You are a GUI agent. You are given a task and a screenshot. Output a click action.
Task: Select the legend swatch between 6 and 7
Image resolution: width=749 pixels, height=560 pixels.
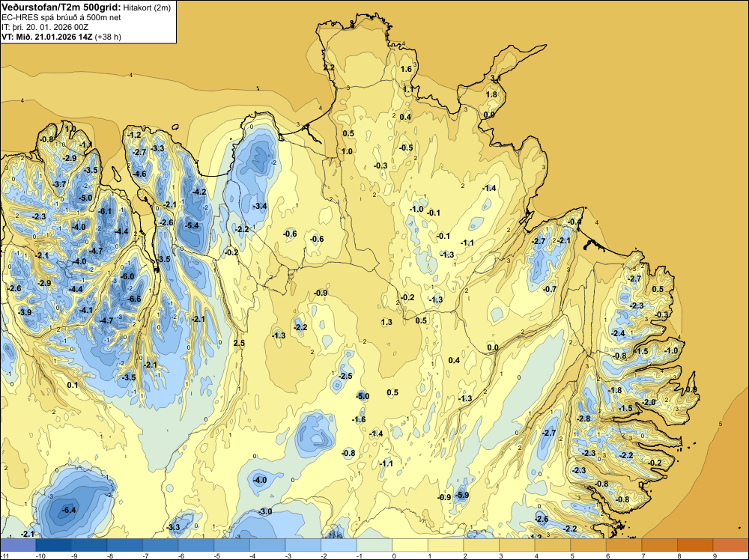point(624,545)
